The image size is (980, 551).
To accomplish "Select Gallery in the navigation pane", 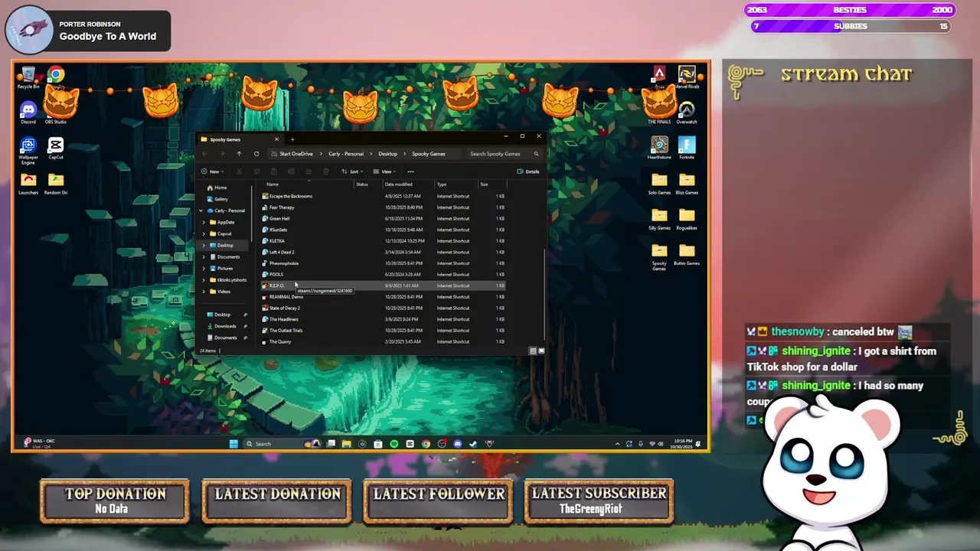I will (217, 199).
